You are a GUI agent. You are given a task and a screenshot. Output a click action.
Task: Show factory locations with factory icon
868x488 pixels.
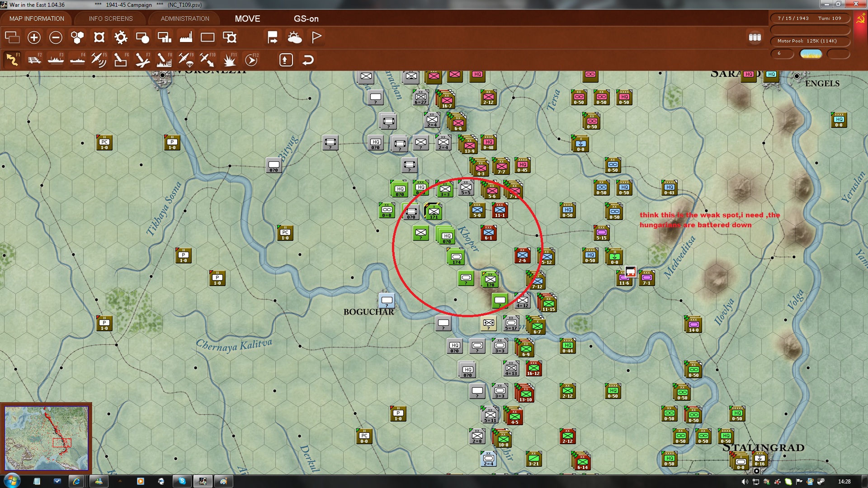(186, 37)
